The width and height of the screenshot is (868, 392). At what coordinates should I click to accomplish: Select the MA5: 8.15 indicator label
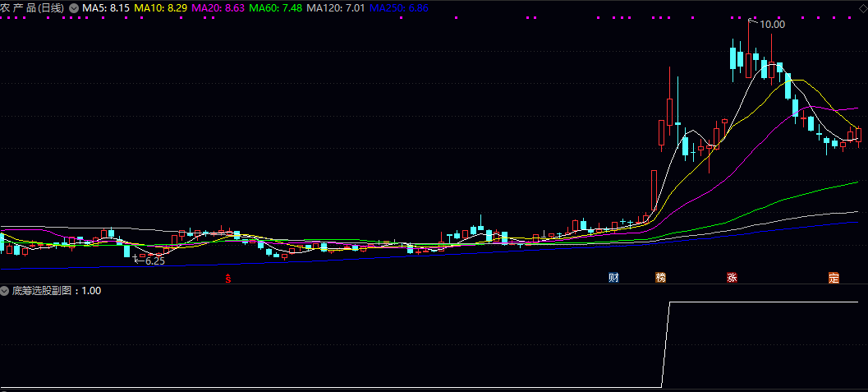106,9
